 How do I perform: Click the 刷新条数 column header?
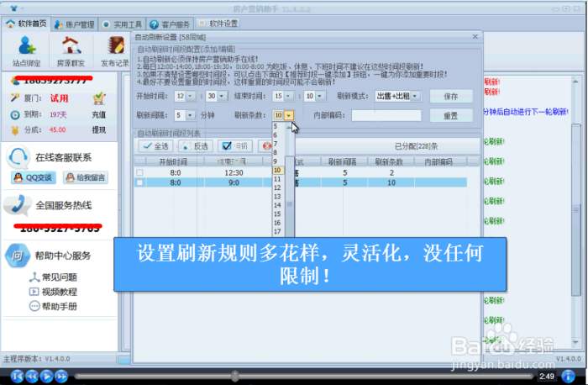pos(389,161)
